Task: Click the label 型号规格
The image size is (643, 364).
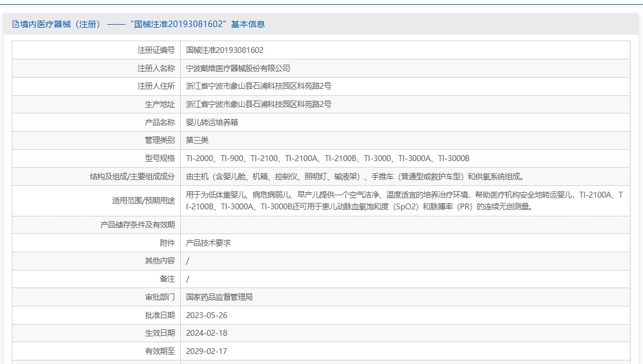Action: [160, 158]
